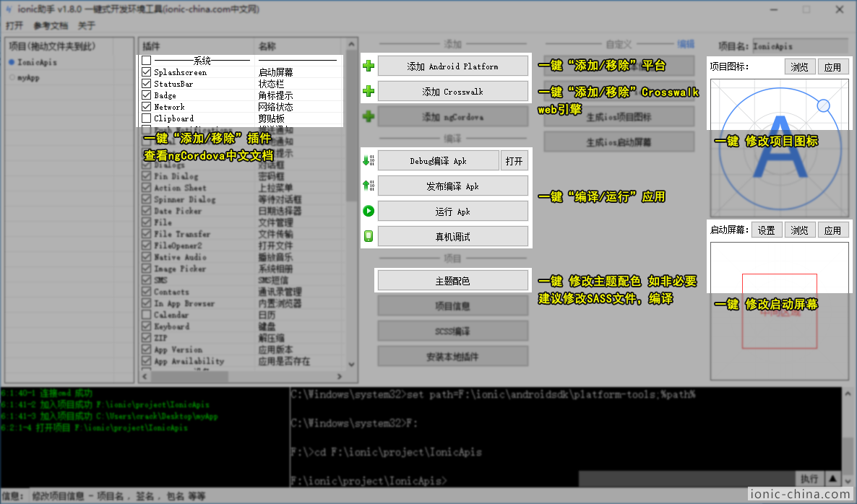Click the 添加 ngCordova button

click(452, 116)
